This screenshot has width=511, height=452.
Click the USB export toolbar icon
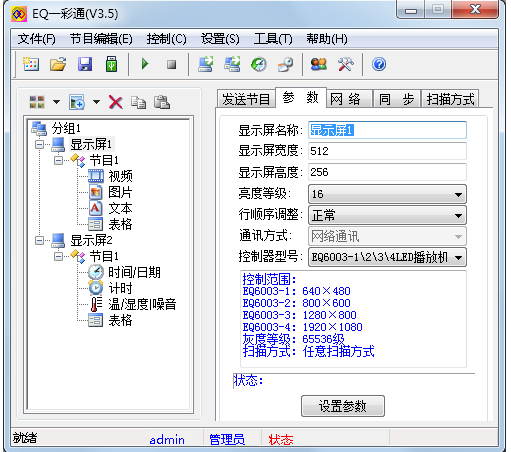click(x=112, y=64)
